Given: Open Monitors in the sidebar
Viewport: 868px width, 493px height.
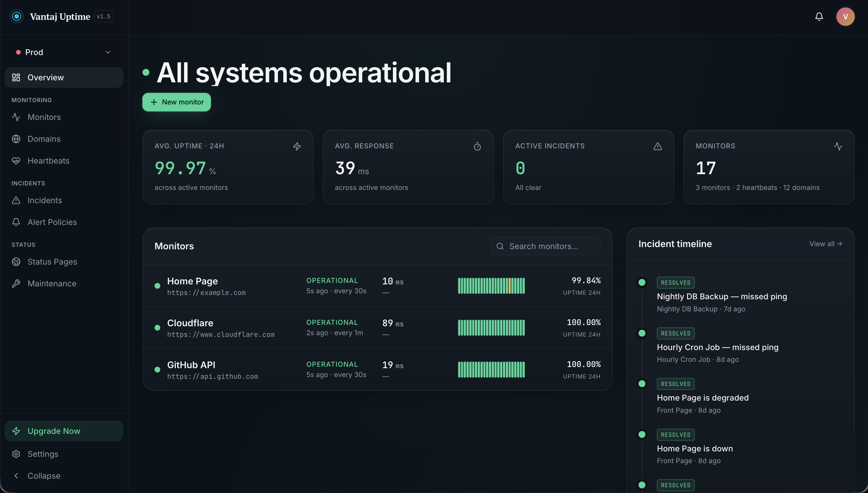Looking at the screenshot, I should tap(64, 117).
